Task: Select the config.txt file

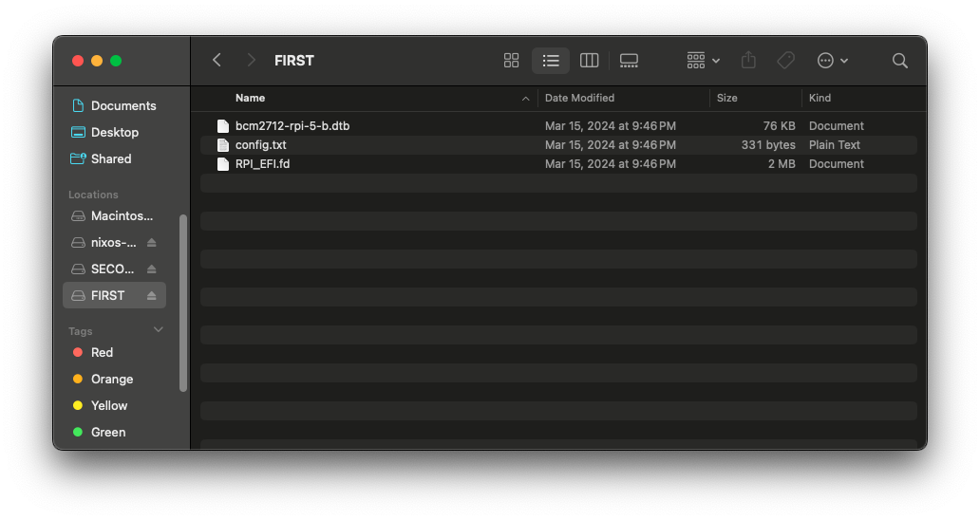Action: tap(558, 145)
